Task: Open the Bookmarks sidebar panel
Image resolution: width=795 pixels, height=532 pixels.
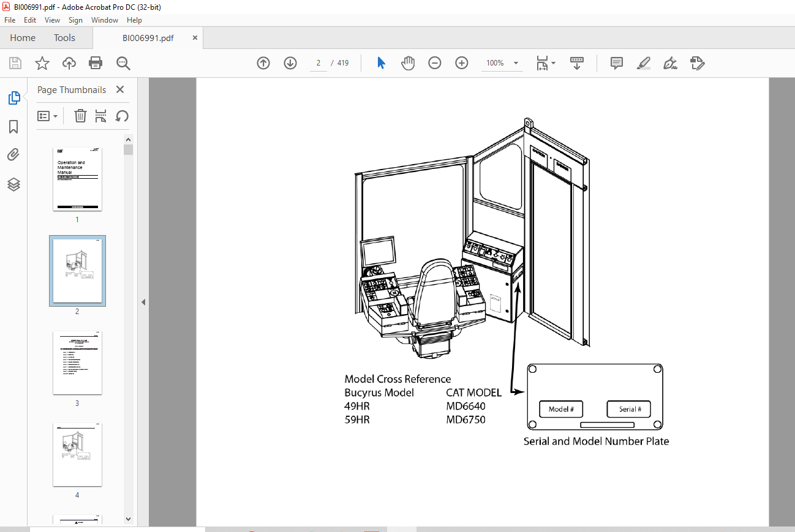Action: click(x=13, y=127)
